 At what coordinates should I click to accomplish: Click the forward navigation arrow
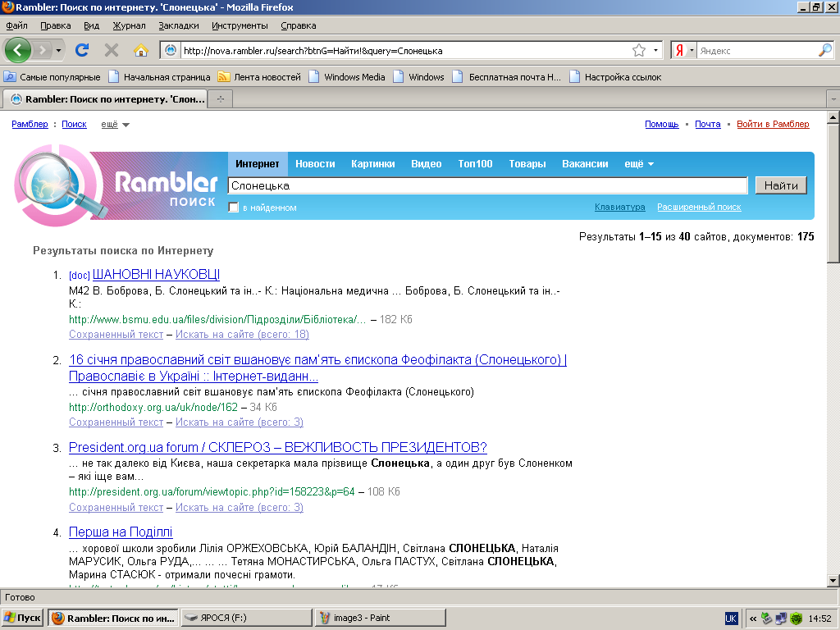[42, 51]
